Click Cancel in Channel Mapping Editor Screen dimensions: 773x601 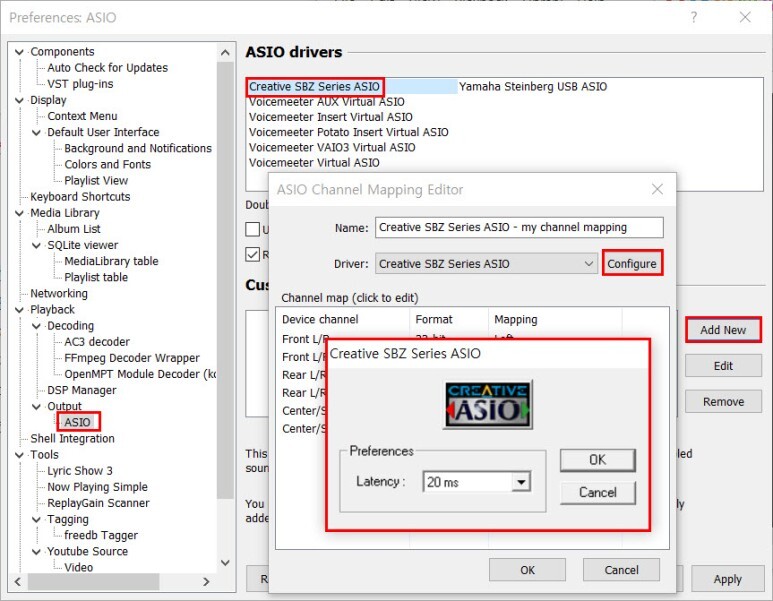621,570
